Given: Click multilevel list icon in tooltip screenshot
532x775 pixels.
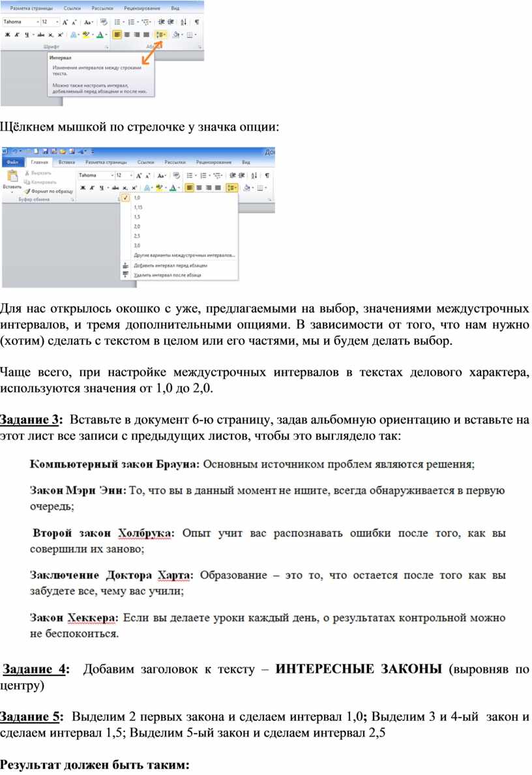Looking at the screenshot, I should pyautogui.click(x=146, y=22).
